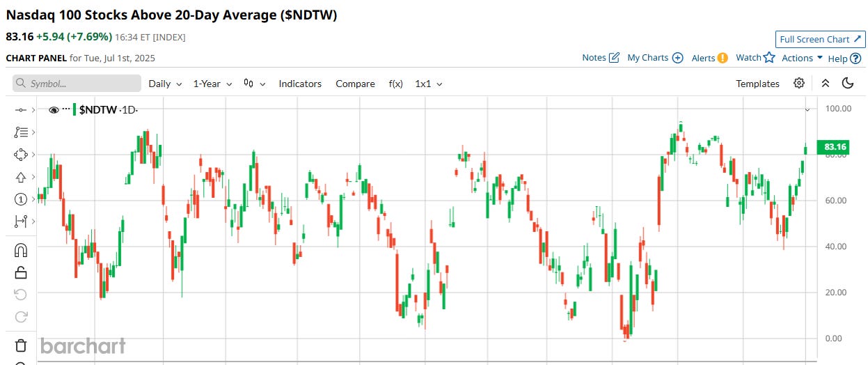The image size is (868, 365).
Task: Click the trash delete drawings icon
Action: click(x=20, y=345)
